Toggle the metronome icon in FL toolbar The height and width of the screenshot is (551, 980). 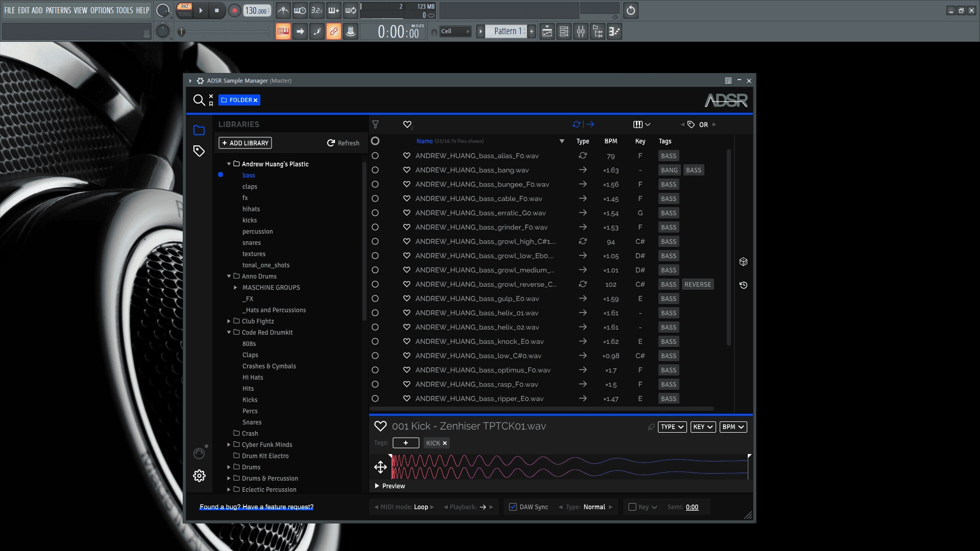283,10
